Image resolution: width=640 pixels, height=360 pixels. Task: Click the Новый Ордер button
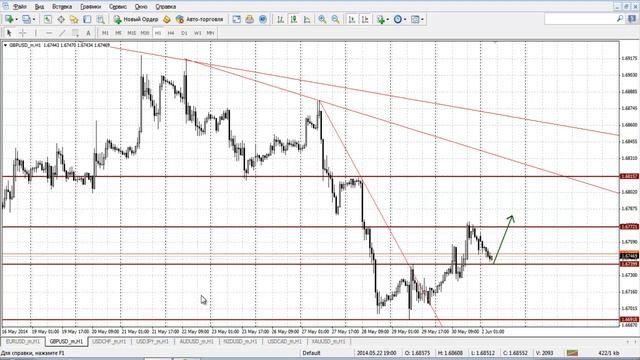[x=136, y=19]
